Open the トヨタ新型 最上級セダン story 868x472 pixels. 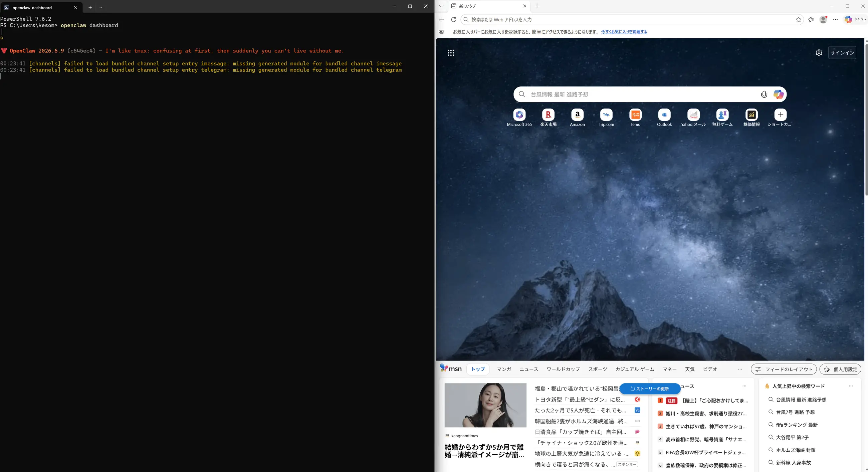(580, 400)
